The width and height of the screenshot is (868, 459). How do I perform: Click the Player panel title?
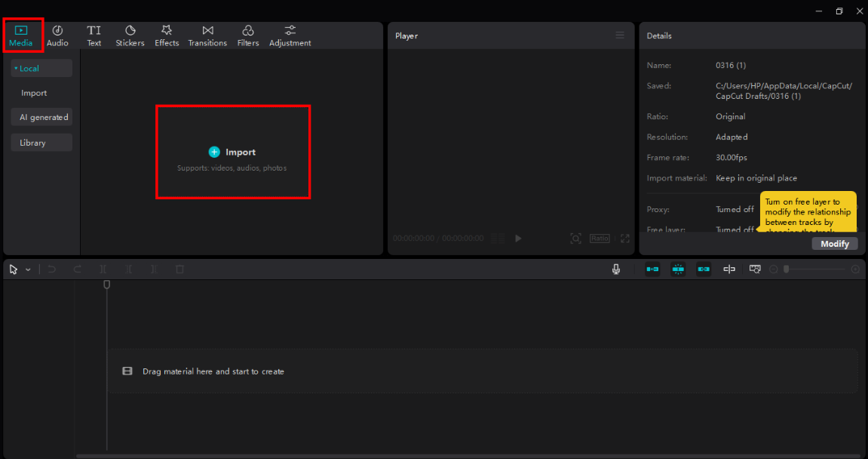point(406,35)
